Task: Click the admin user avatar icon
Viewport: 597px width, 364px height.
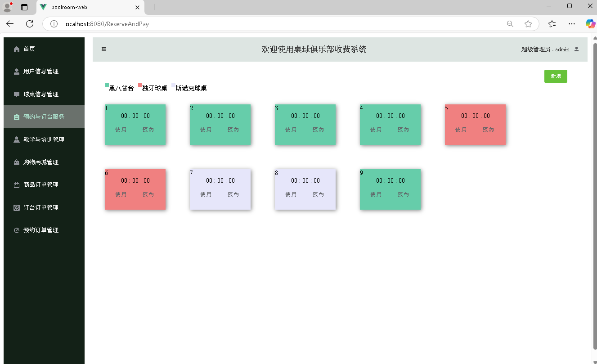Action: click(576, 49)
